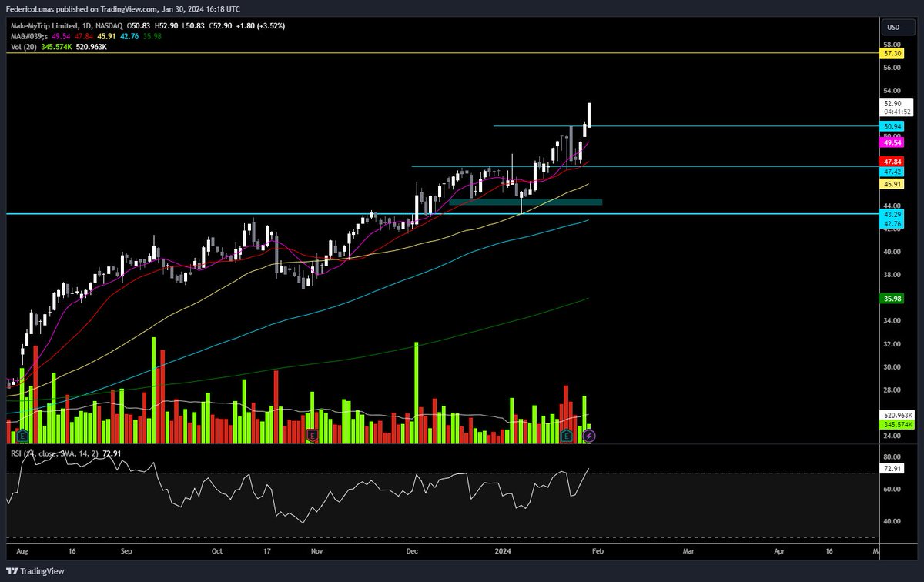924x582 pixels.
Task: Click the FedericoLunas published header text
Action: tap(123, 9)
